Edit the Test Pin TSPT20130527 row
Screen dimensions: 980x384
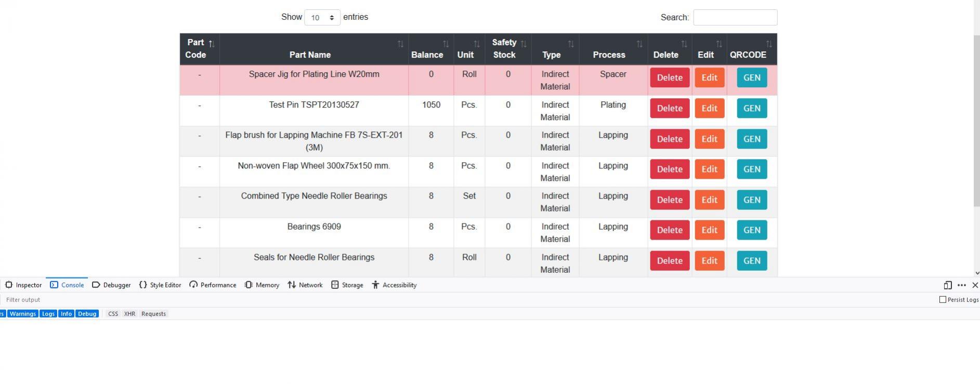(710, 109)
